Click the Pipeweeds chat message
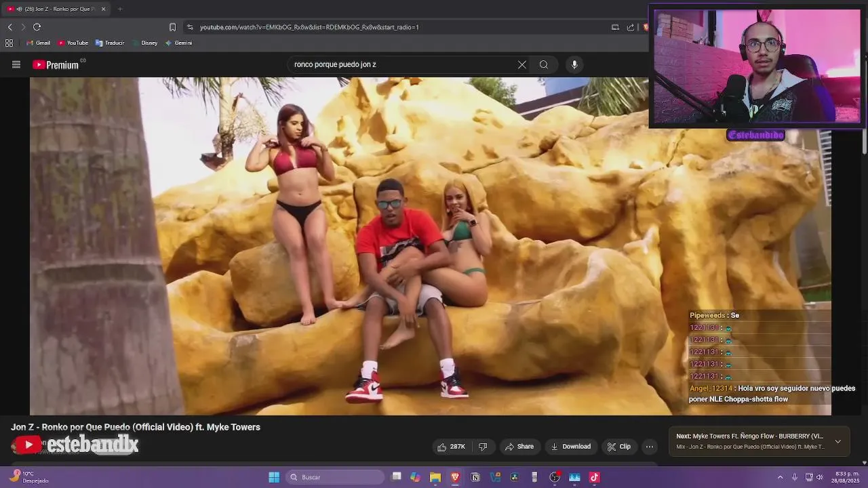 (715, 315)
